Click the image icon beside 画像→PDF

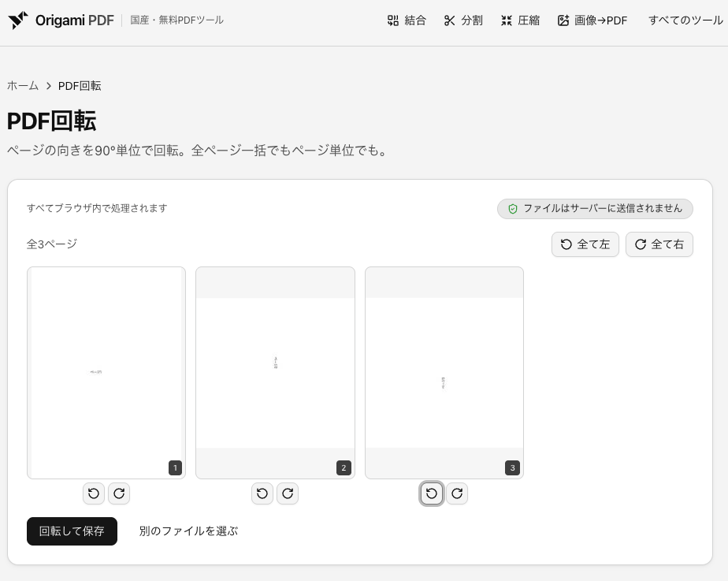(x=563, y=20)
